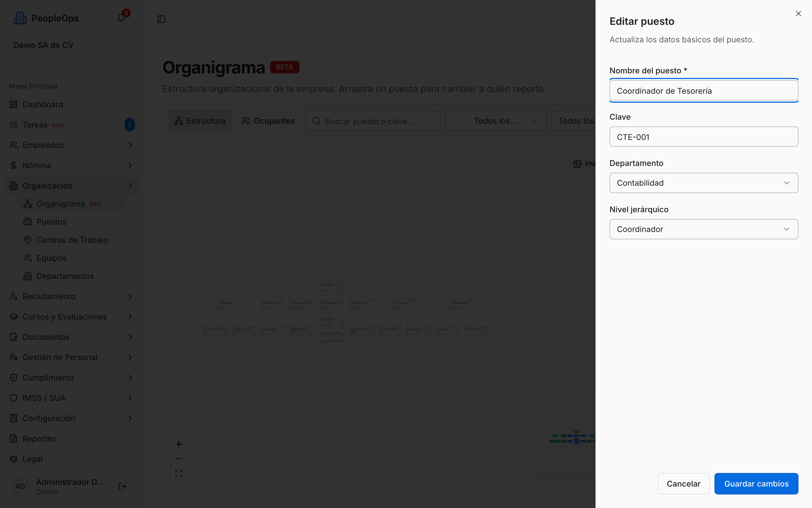Click the Gestión de Personal icon
The image size is (812, 508).
(x=14, y=357)
